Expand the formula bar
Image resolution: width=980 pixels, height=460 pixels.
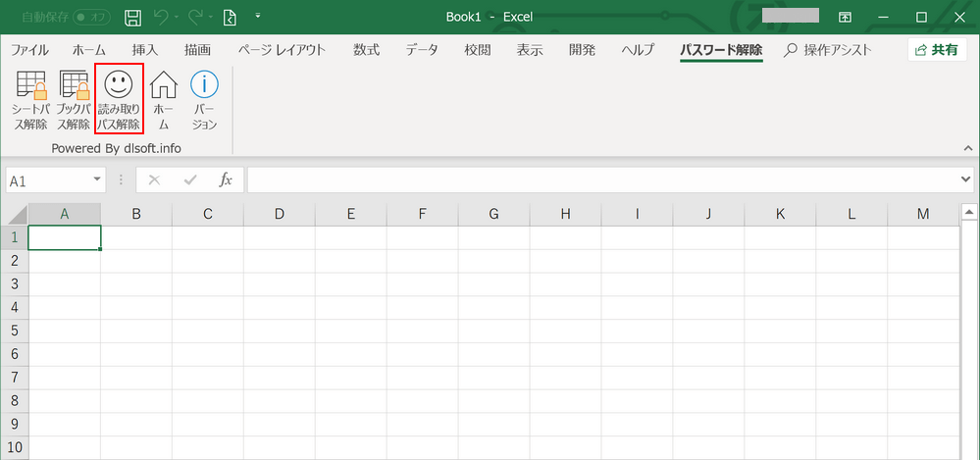pos(967,179)
